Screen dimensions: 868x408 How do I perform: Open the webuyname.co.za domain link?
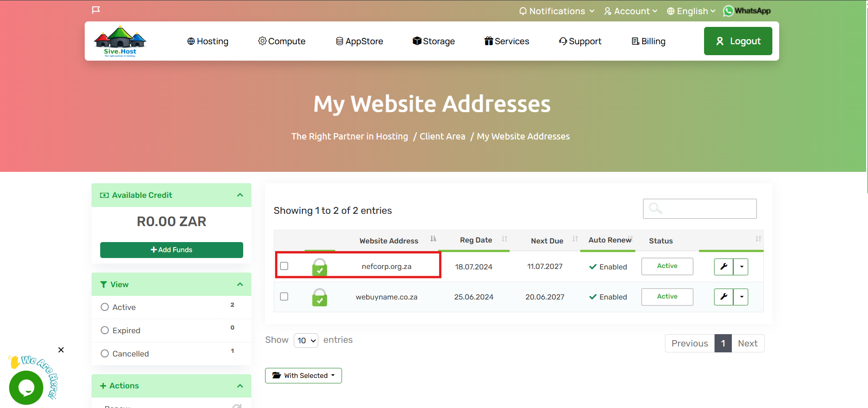point(387,297)
